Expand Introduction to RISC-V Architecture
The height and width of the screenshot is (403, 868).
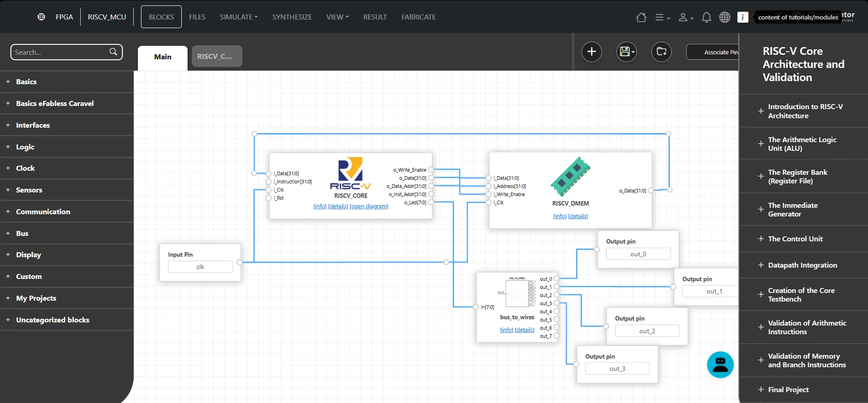pos(803,111)
